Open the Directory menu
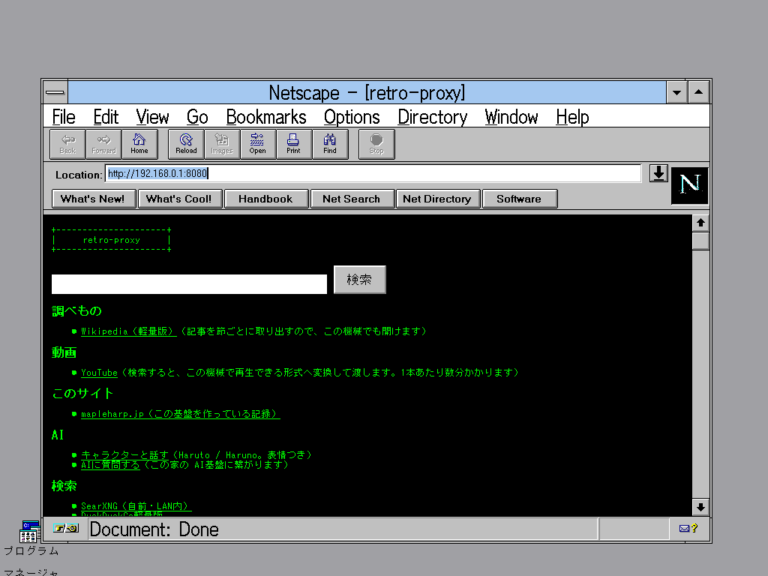The width and height of the screenshot is (768, 576). tap(432, 117)
